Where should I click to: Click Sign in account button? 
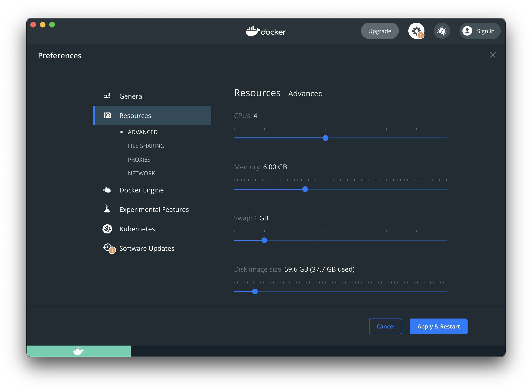coord(480,31)
